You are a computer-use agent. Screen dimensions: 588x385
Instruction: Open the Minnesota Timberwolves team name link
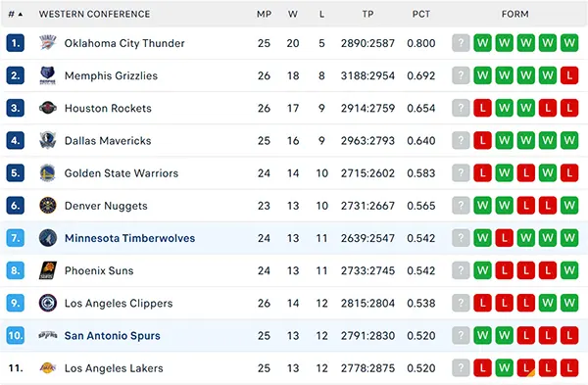tap(129, 238)
